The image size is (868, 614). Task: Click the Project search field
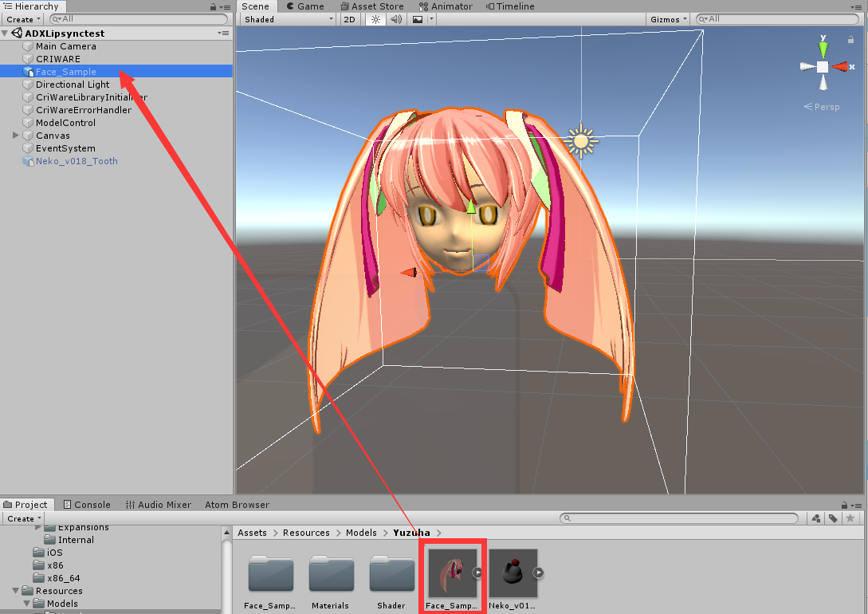[678, 518]
